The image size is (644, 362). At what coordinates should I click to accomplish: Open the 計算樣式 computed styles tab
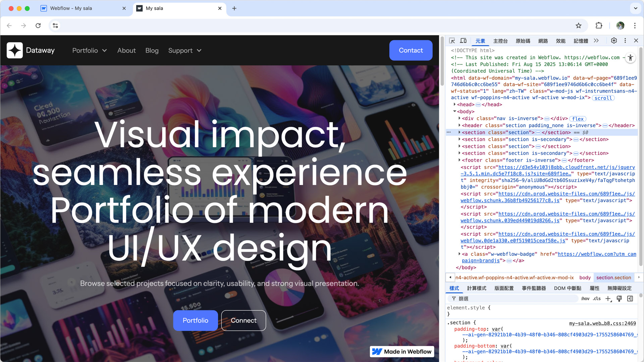pyautogui.click(x=477, y=288)
